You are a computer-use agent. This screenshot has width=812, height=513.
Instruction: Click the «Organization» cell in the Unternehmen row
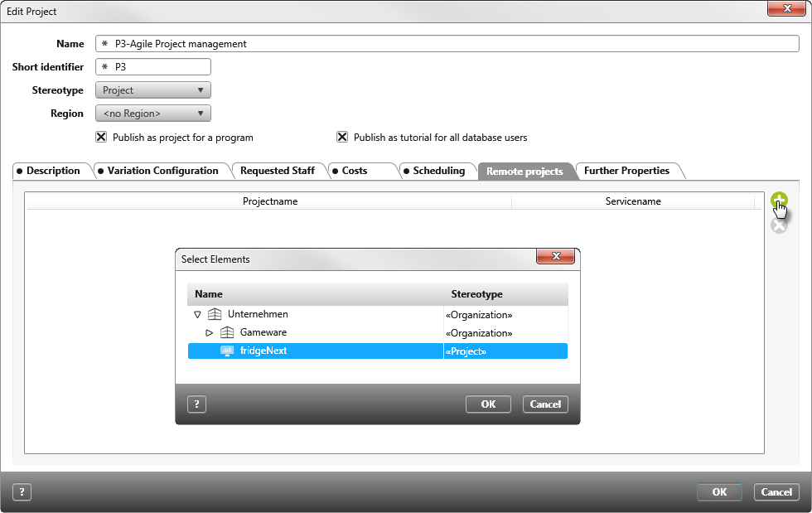(505, 315)
